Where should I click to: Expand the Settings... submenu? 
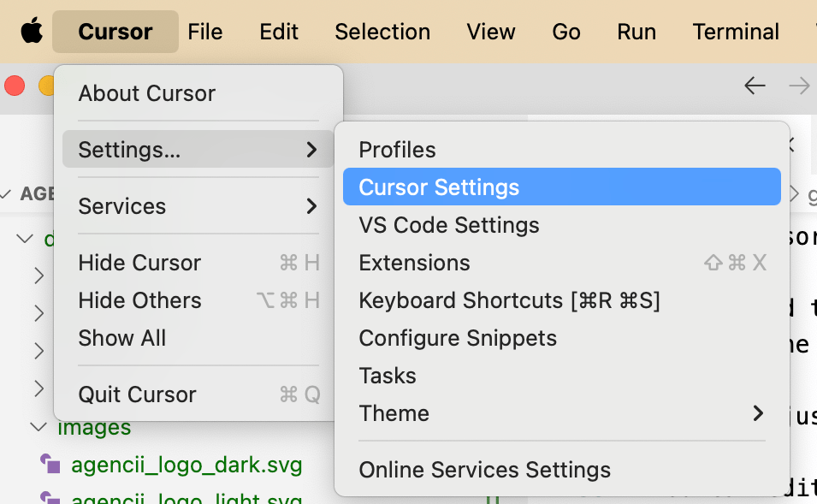point(198,150)
